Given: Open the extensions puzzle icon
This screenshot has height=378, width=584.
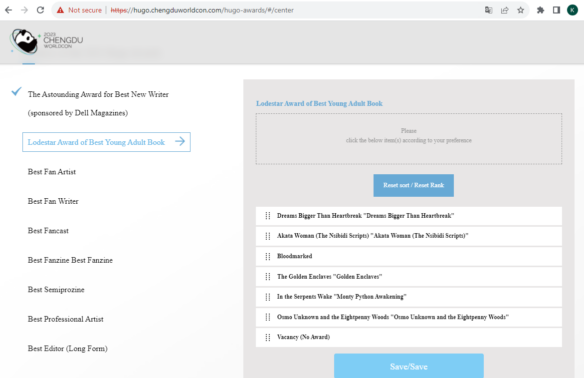Looking at the screenshot, I should (540, 10).
